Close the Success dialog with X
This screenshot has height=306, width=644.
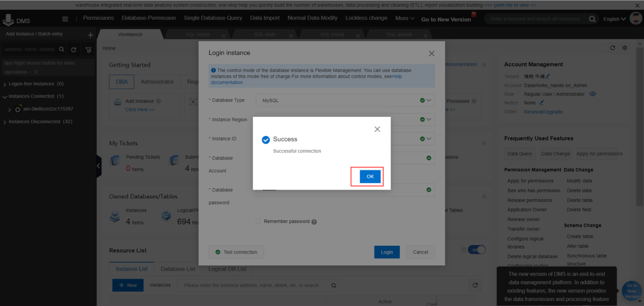pyautogui.click(x=377, y=129)
